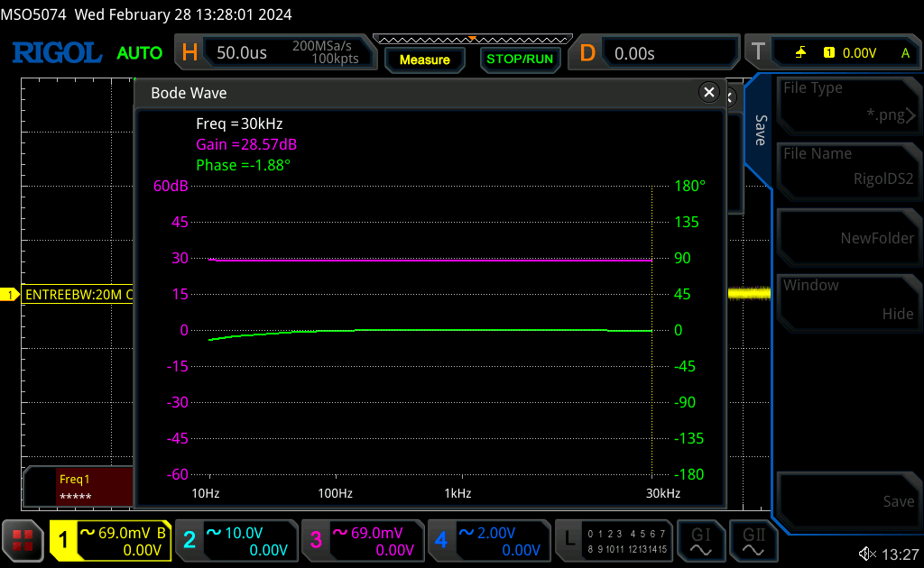Tap the horizontal timebase H icon

click(x=189, y=53)
